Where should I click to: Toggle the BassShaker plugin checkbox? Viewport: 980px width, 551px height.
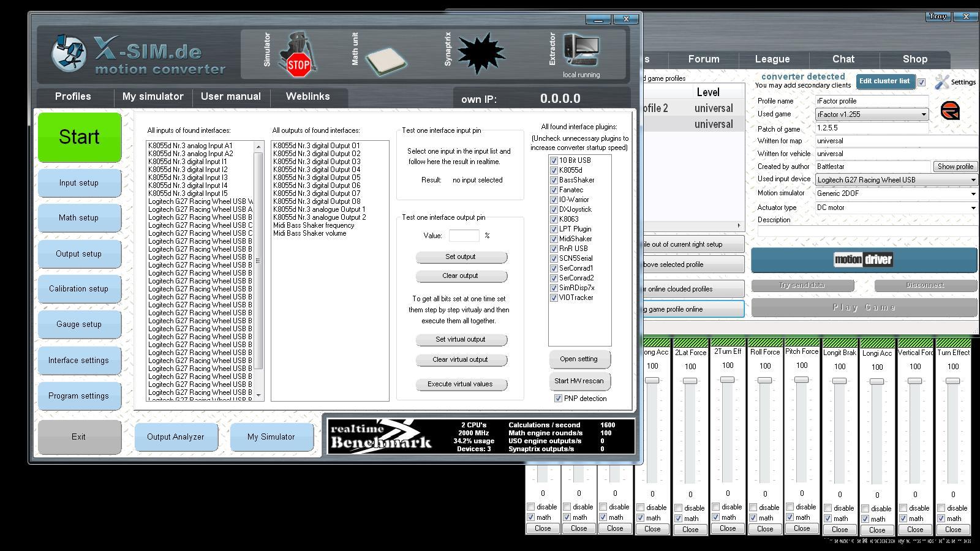(554, 180)
